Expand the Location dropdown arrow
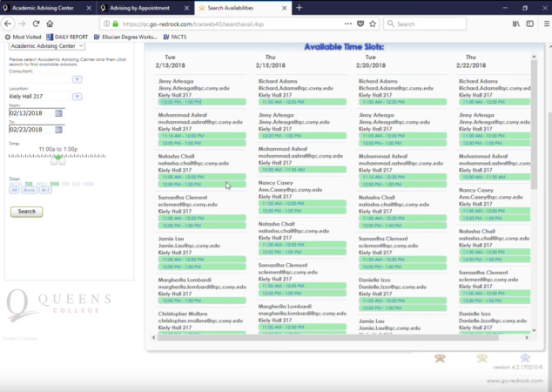The width and height of the screenshot is (552, 392). (x=77, y=97)
